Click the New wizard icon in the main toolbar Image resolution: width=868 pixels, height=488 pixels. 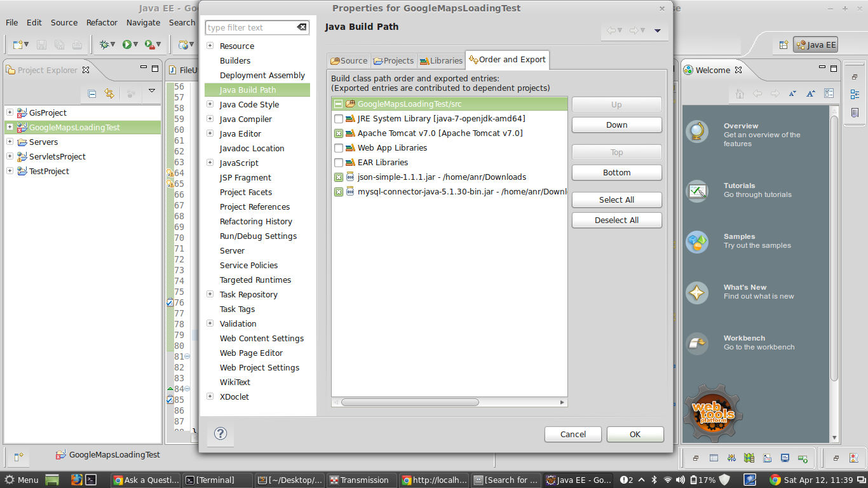(18, 44)
